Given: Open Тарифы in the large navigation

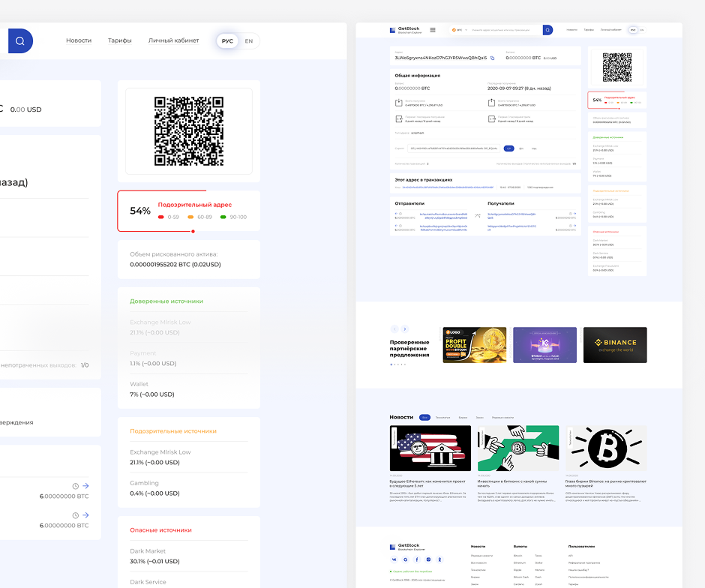Looking at the screenshot, I should [x=119, y=40].
